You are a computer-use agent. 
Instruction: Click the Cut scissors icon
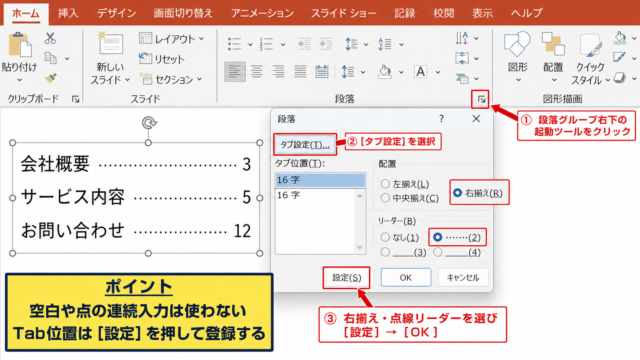pos(50,38)
